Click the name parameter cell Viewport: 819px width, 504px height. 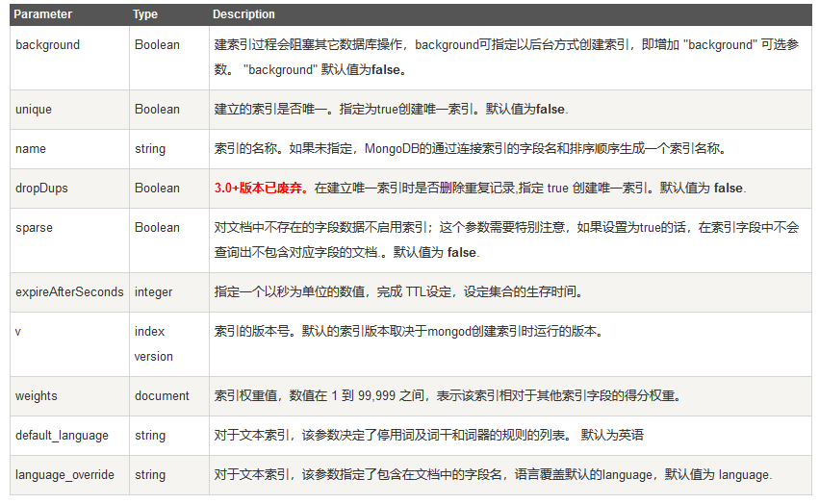(31, 149)
